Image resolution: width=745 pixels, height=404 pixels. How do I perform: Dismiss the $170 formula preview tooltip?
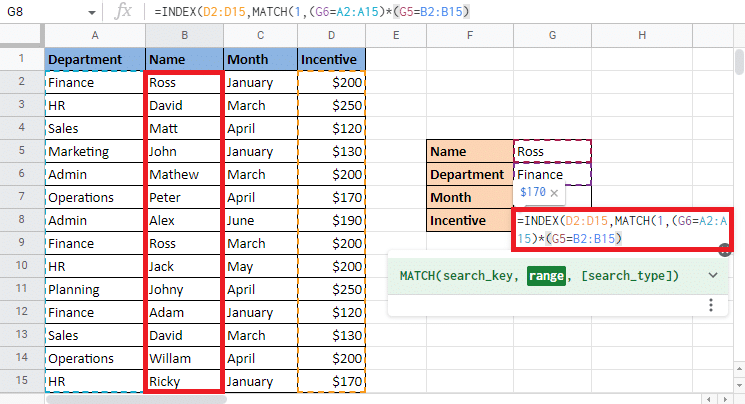(553, 191)
